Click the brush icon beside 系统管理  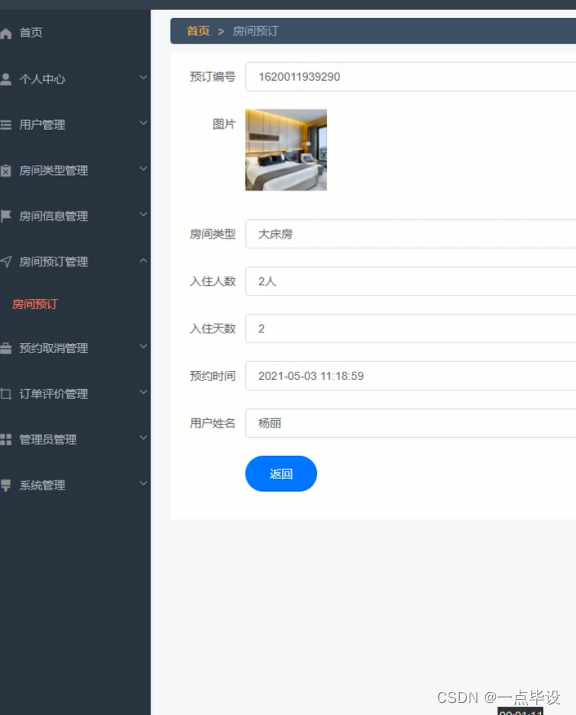(x=5, y=485)
